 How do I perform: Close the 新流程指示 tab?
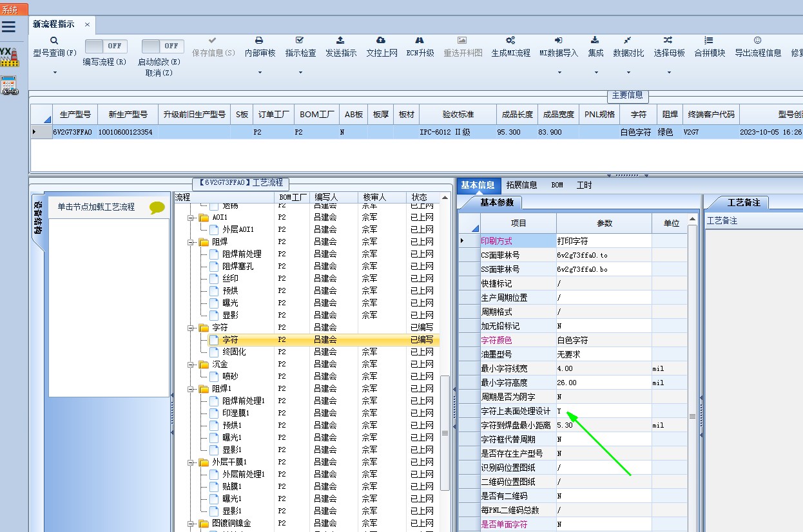[87, 24]
